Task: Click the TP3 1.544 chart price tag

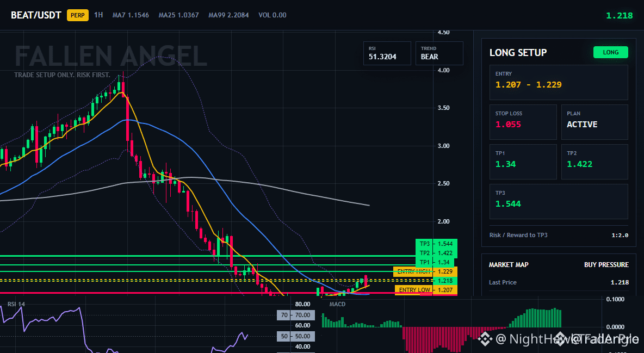Action: [436, 244]
